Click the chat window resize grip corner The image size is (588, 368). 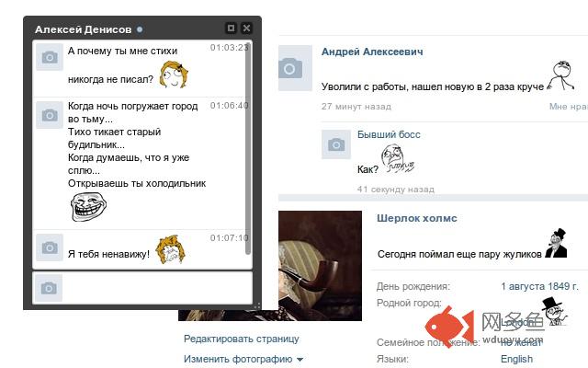(x=257, y=306)
